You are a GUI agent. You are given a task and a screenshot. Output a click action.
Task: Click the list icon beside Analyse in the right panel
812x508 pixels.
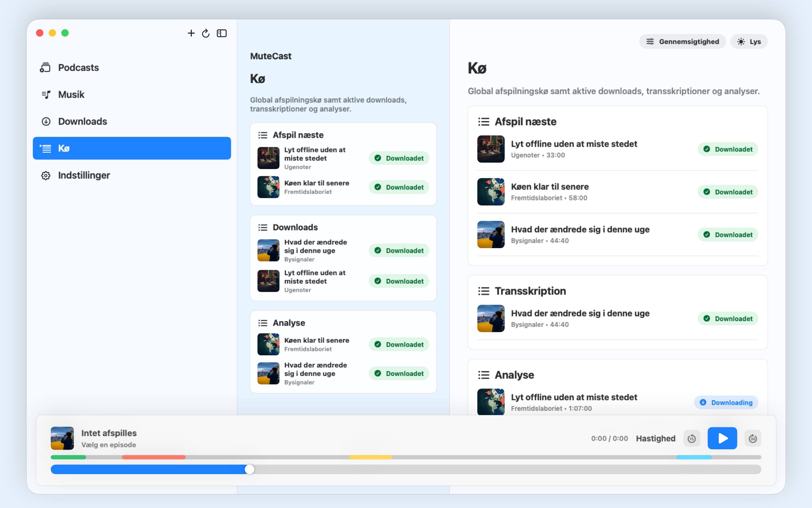tap(484, 375)
